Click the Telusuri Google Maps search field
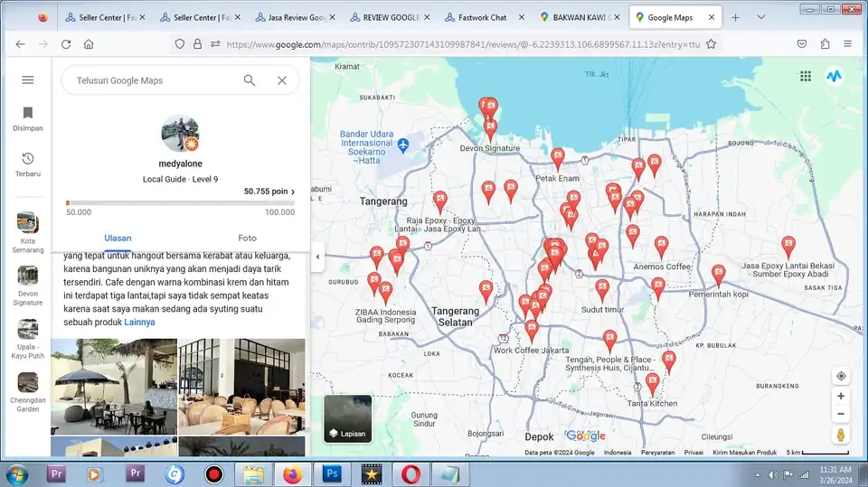Screen dimensions: 868x487 pyautogui.click(x=155, y=80)
